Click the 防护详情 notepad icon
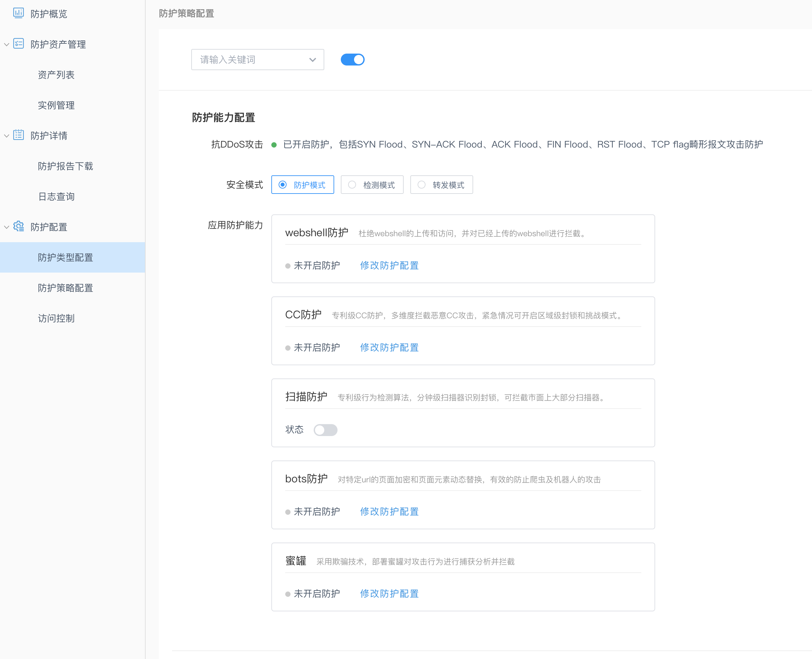This screenshot has width=812, height=659. pyautogui.click(x=18, y=135)
